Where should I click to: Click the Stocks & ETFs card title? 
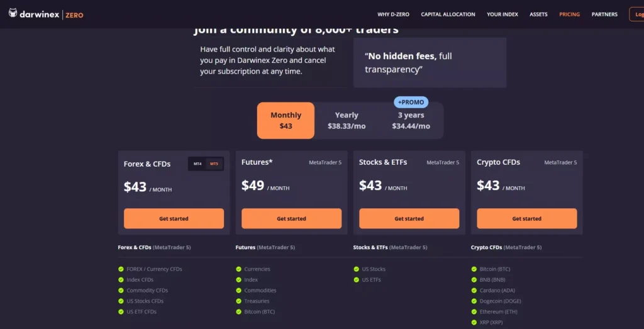[x=383, y=162]
